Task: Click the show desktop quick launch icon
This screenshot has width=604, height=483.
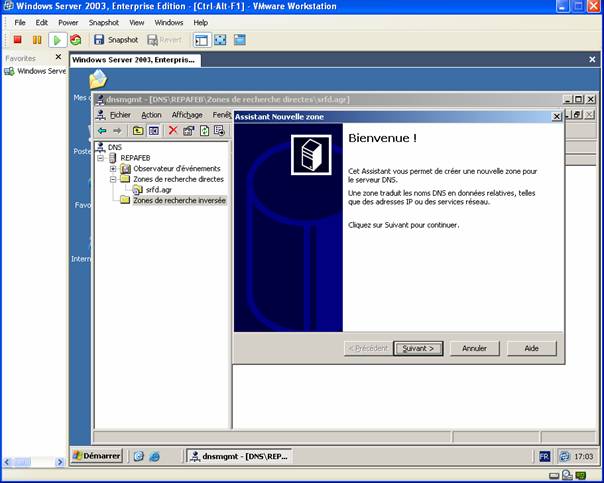Action: 139,456
